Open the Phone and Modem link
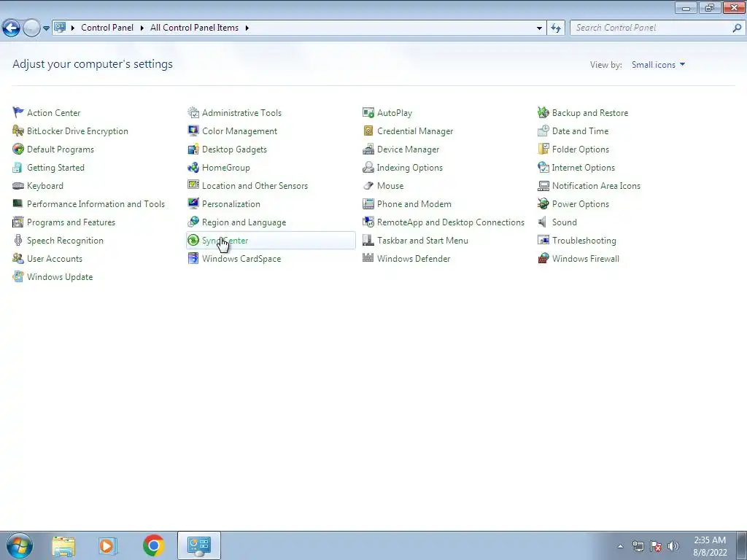Screen dimensions: 747x560 414,204
